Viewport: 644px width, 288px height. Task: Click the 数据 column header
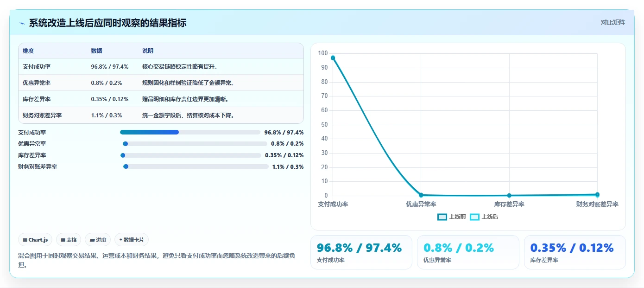[97, 51]
